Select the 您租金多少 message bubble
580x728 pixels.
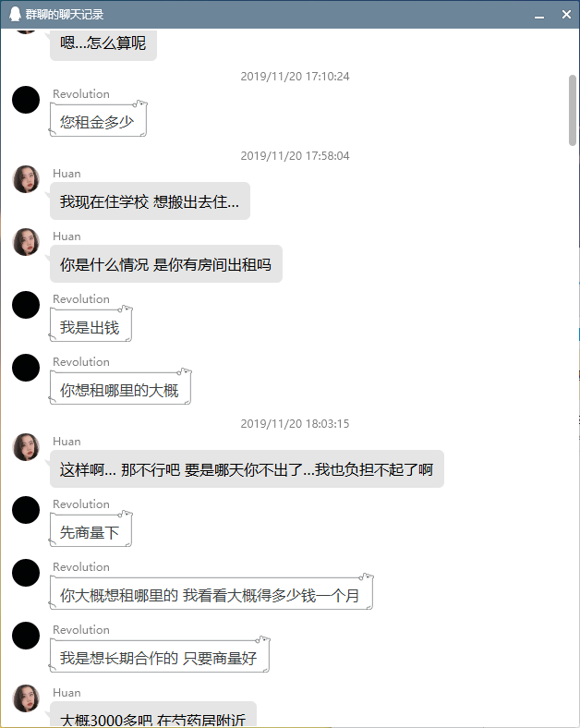click(99, 119)
